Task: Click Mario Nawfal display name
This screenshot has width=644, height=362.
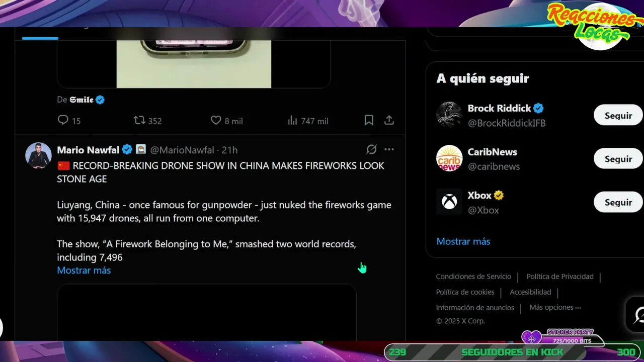Action: click(88, 150)
